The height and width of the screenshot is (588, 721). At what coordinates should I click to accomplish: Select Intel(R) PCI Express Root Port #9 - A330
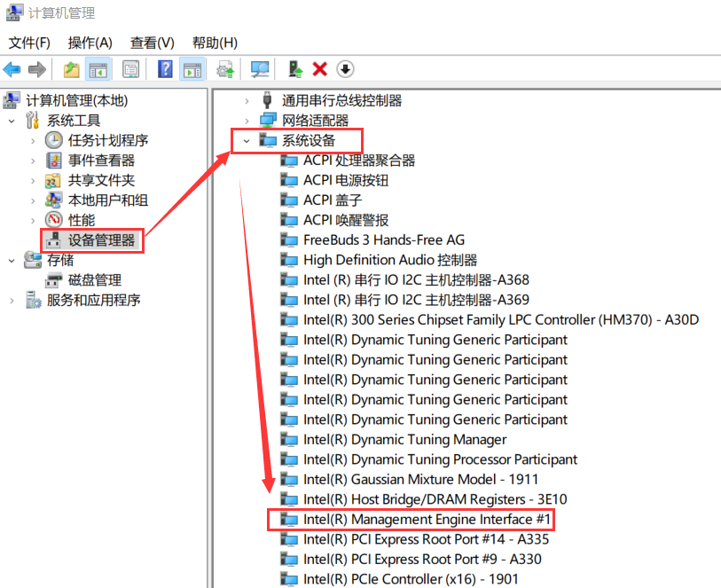pos(422,559)
